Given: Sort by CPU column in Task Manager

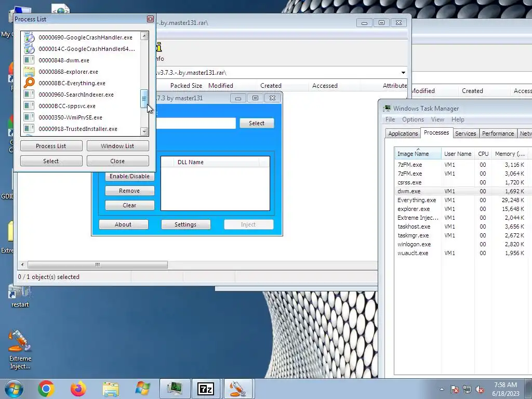Looking at the screenshot, I should pyautogui.click(x=483, y=154).
